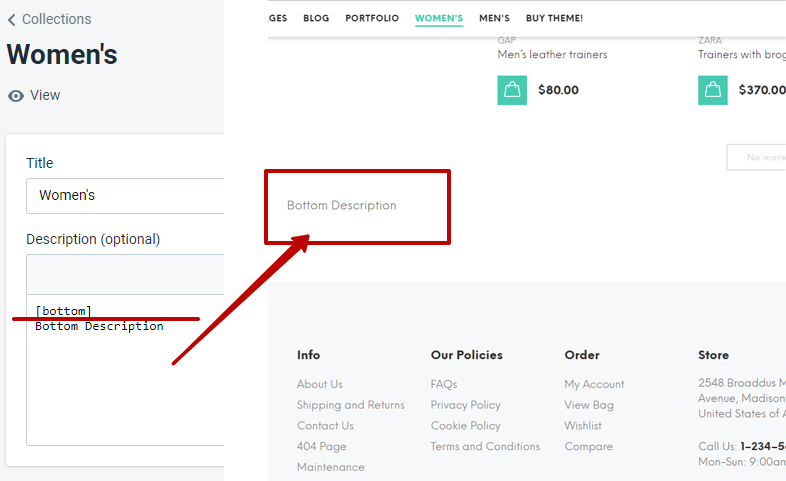Click the Title input field
This screenshot has width=786, height=481.
coord(126,195)
